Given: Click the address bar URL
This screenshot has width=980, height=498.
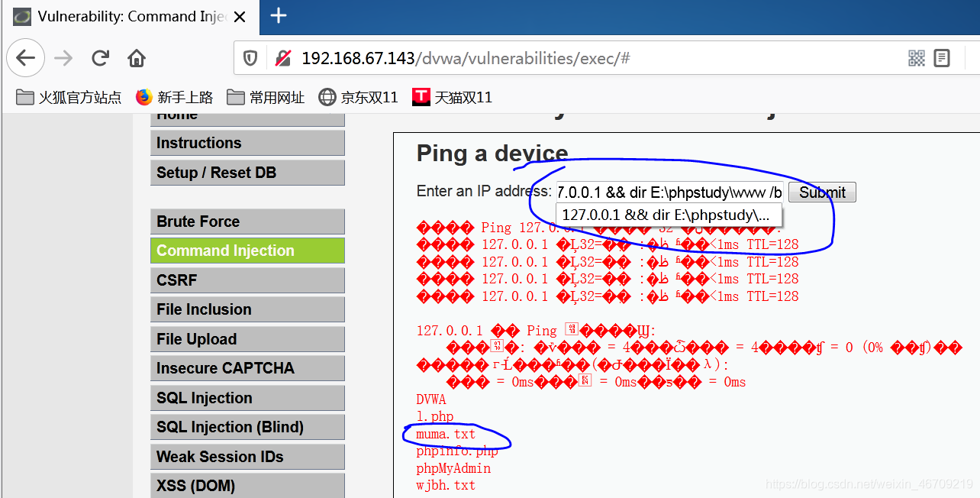Looking at the screenshot, I should click(466, 58).
